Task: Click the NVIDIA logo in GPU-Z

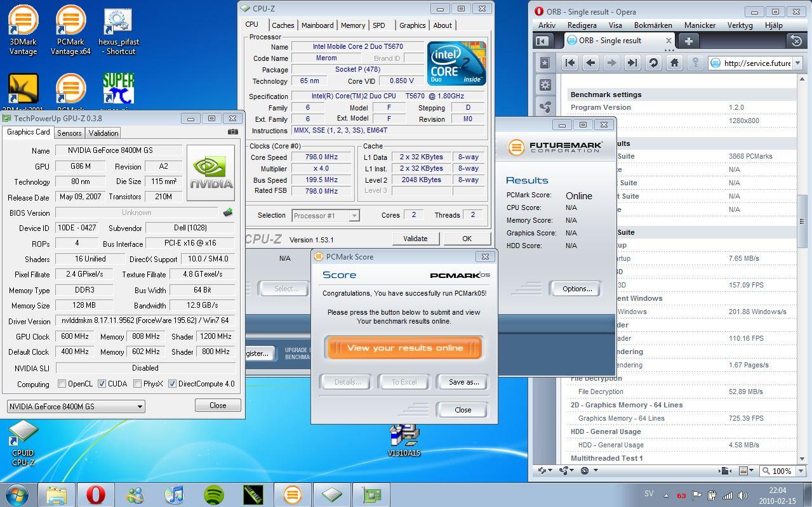Action: pos(211,172)
